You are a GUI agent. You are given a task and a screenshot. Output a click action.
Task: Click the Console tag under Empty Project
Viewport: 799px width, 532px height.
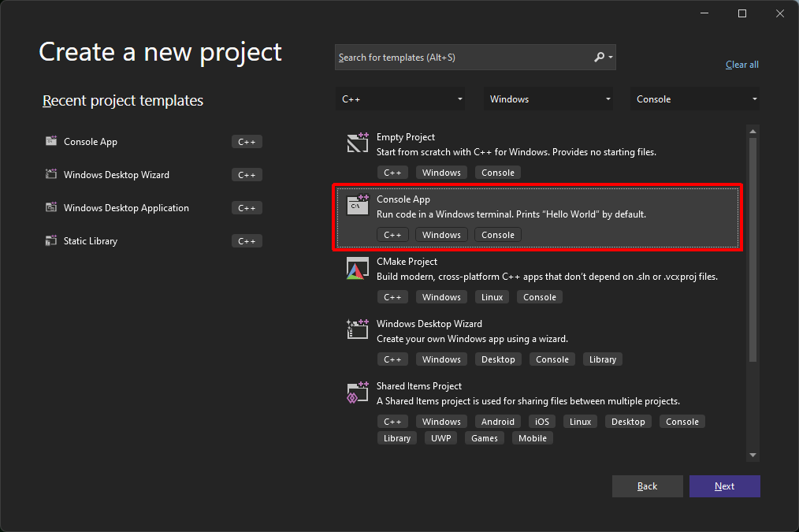coord(497,173)
